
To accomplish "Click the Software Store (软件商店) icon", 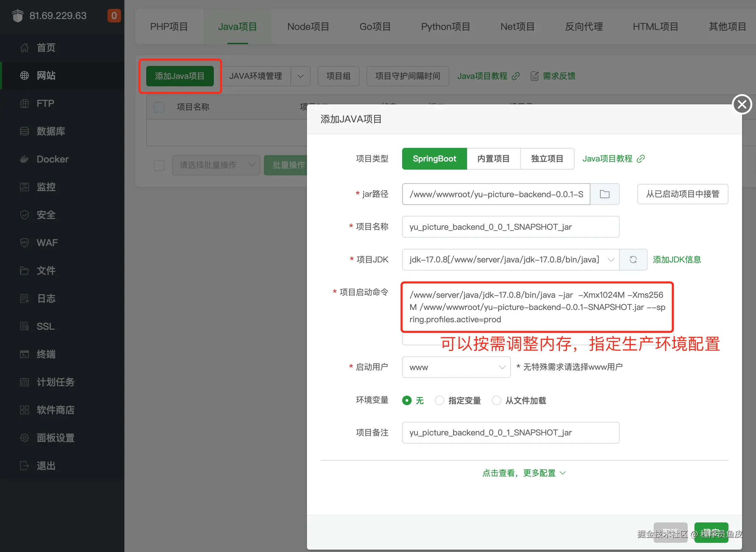I will point(24,410).
